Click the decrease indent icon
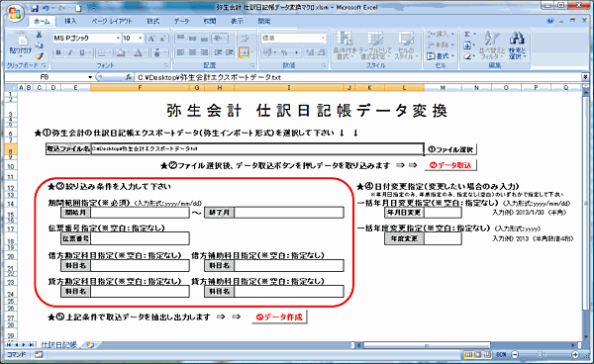Image resolution: width=594 pixels, height=364 pixels. [218, 52]
